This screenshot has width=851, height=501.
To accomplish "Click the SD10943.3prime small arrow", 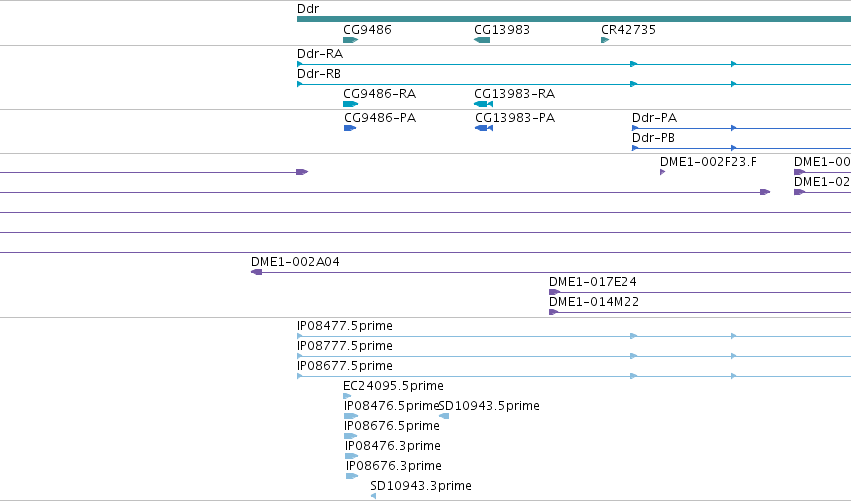I will [x=373, y=496].
